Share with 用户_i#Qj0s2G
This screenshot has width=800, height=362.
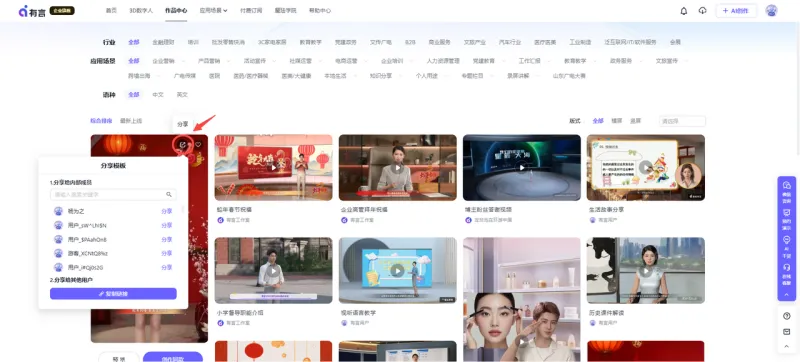(x=167, y=267)
